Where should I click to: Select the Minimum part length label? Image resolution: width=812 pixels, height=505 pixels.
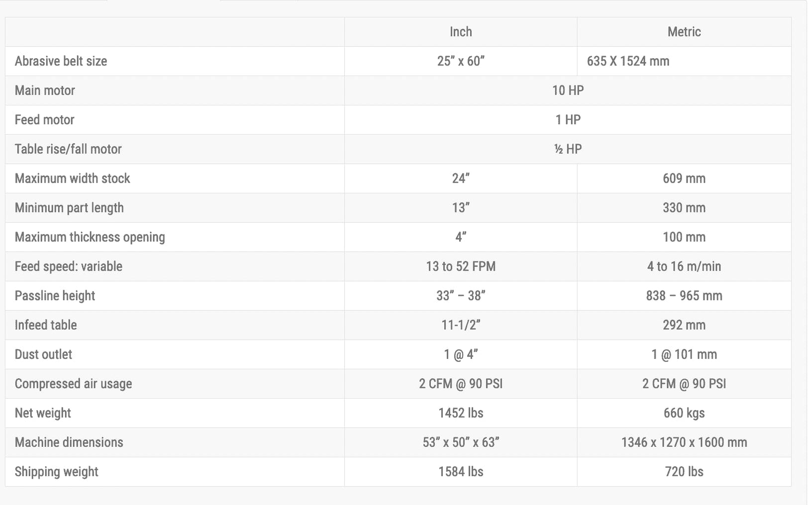69,208
